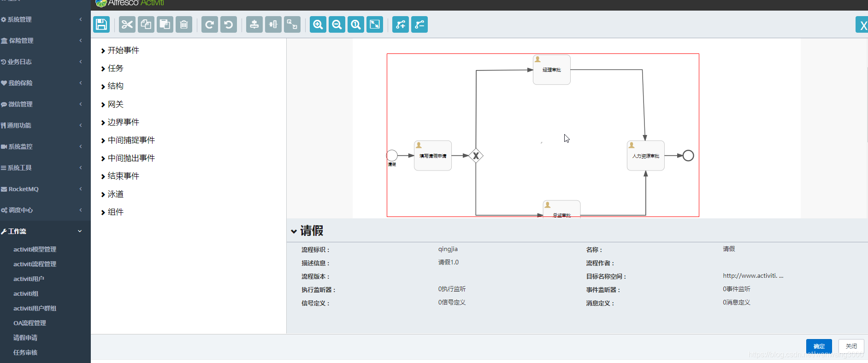Viewport: 868px width, 363px height.
Task: Click the Redo arrow toolbar icon
Action: 210,24
